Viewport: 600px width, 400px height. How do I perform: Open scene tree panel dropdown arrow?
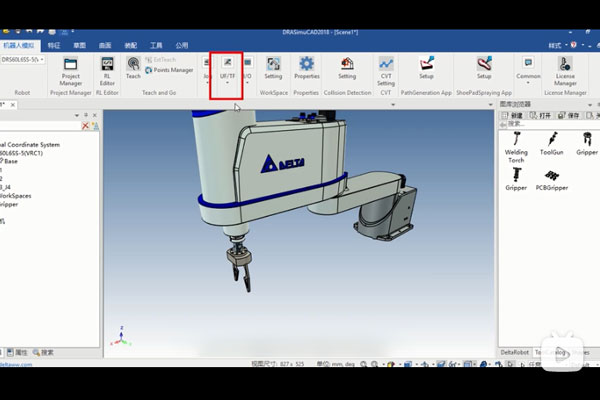click(x=77, y=115)
